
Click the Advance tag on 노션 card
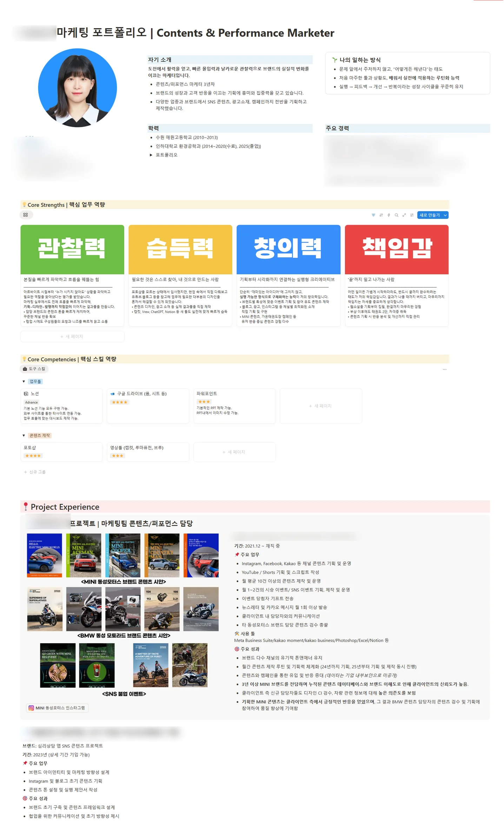coord(32,402)
